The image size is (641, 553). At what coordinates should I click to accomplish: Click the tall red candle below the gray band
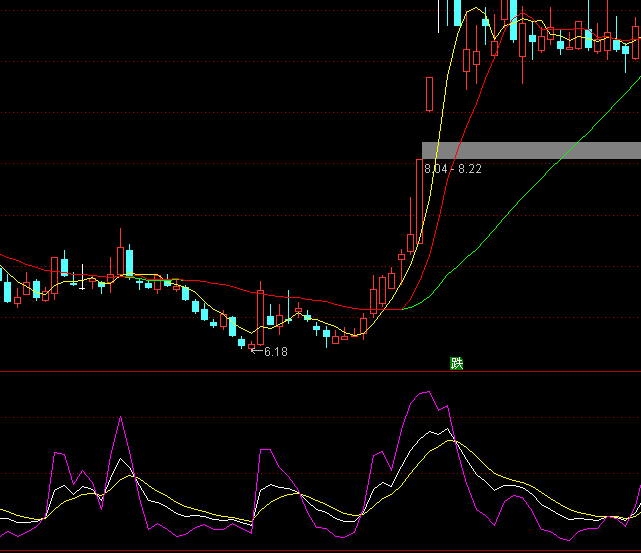pyautogui.click(x=419, y=200)
